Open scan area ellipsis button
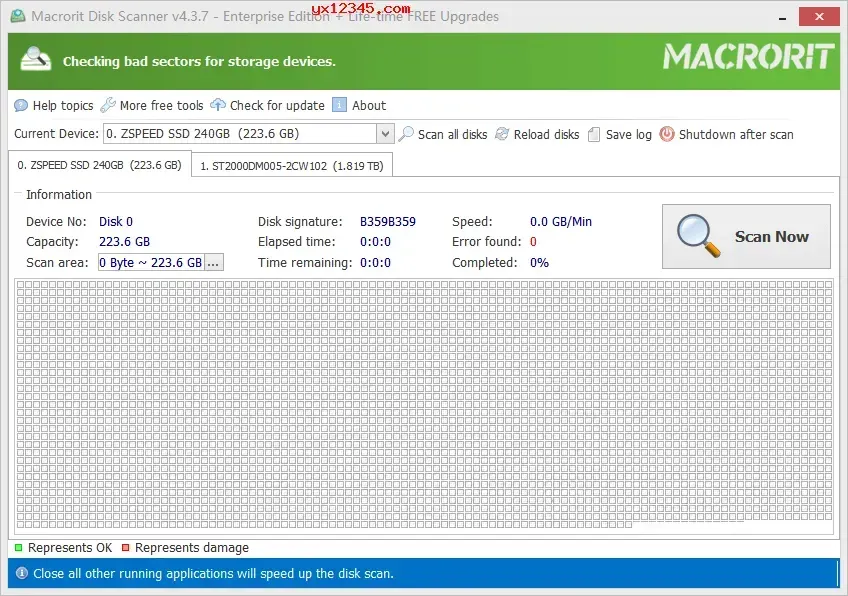The image size is (848, 596). click(214, 262)
